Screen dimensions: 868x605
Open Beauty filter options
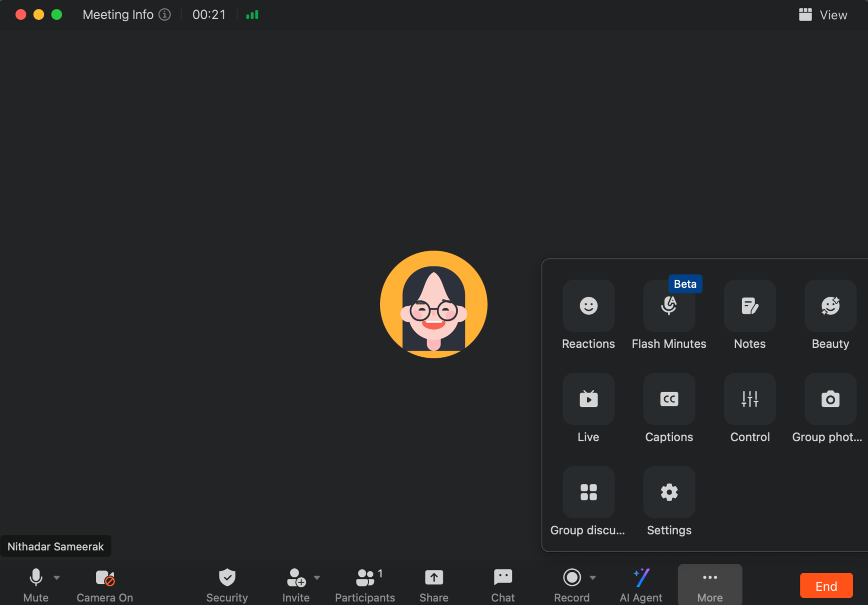[830, 306]
